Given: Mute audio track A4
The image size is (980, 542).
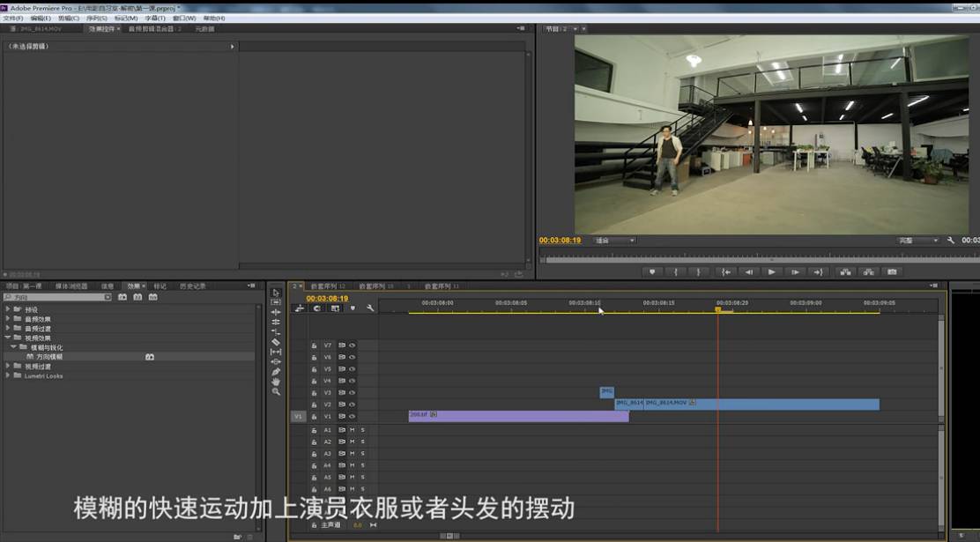Looking at the screenshot, I should point(352,465).
